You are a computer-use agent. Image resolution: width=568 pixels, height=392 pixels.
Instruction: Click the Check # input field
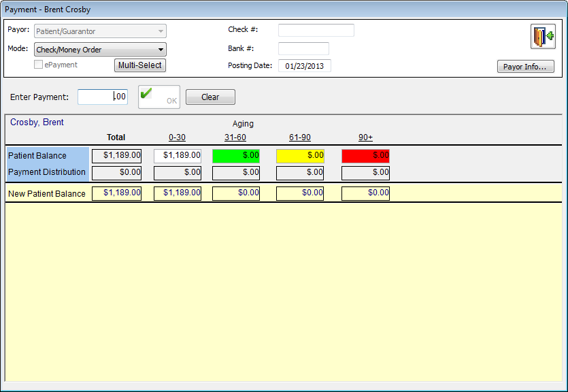click(316, 30)
